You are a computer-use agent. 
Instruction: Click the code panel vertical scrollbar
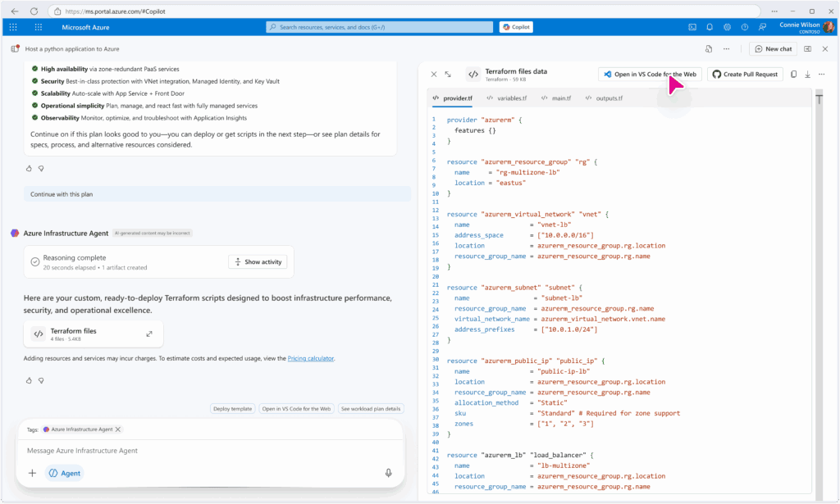(819, 294)
